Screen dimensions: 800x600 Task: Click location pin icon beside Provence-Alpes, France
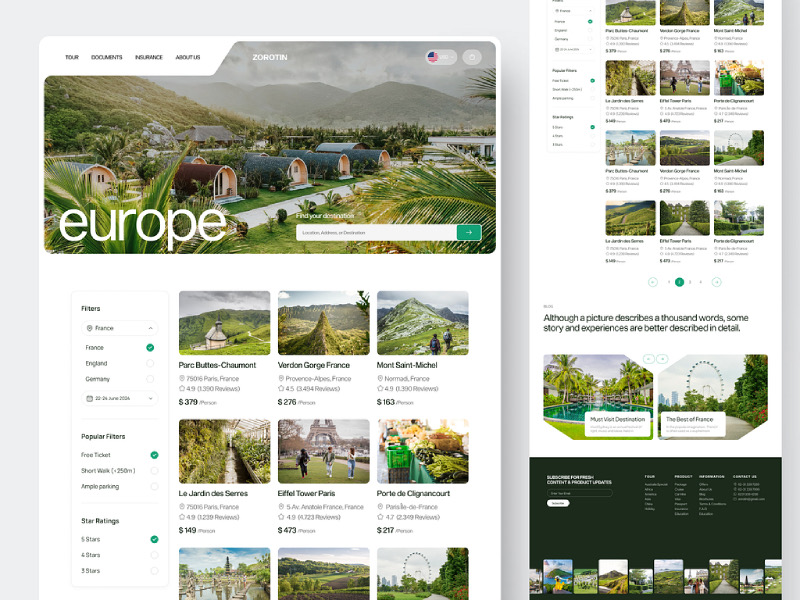[x=281, y=379]
